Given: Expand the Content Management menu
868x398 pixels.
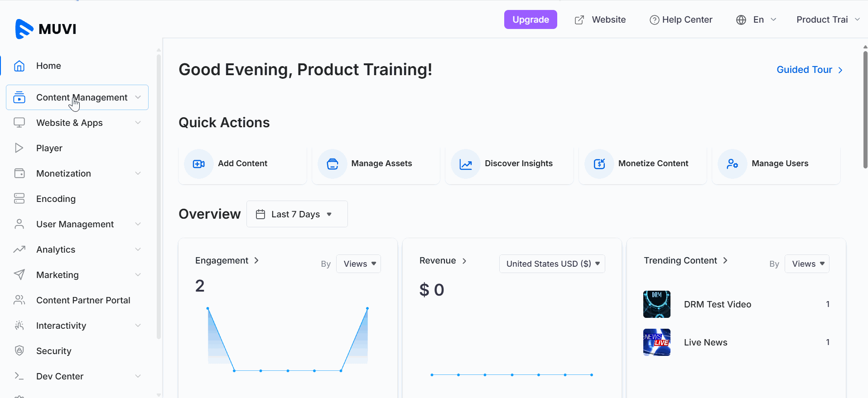Looking at the screenshot, I should [x=77, y=97].
